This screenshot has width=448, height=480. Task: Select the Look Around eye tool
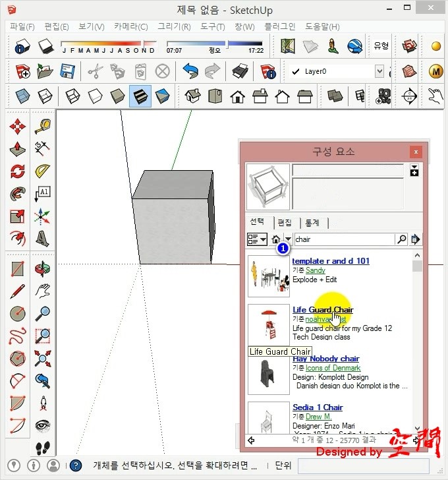[43, 425]
